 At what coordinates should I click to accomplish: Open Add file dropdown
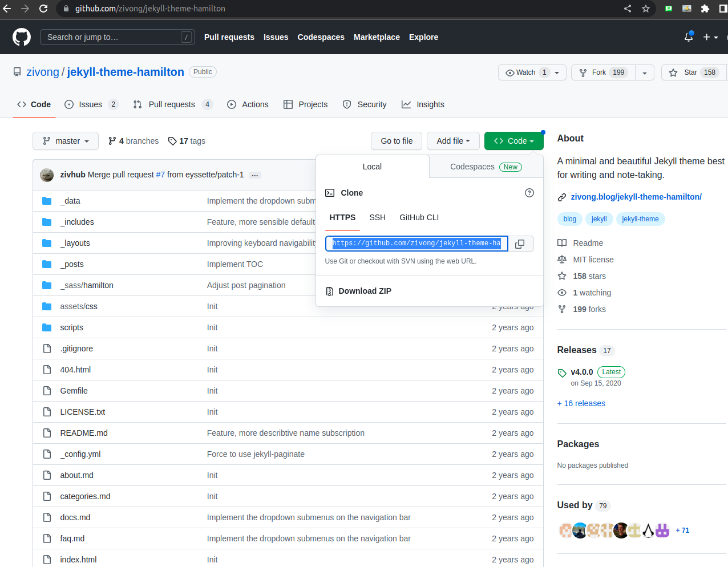[453, 141]
